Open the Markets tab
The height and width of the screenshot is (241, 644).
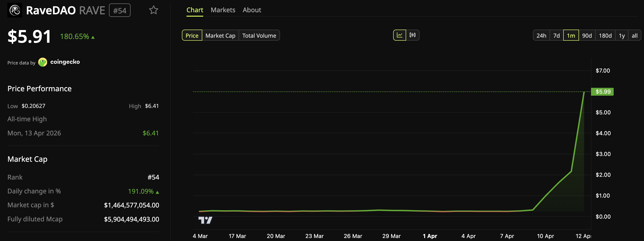(223, 10)
